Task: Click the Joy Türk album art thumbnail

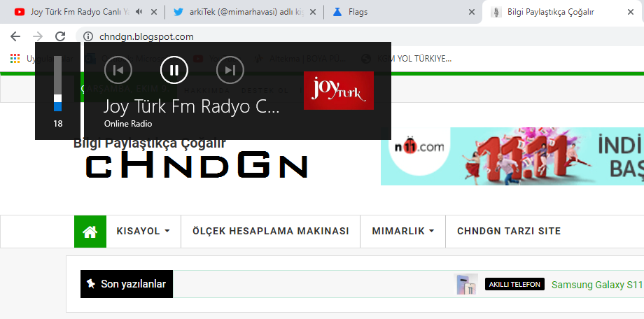Action: pos(339,90)
